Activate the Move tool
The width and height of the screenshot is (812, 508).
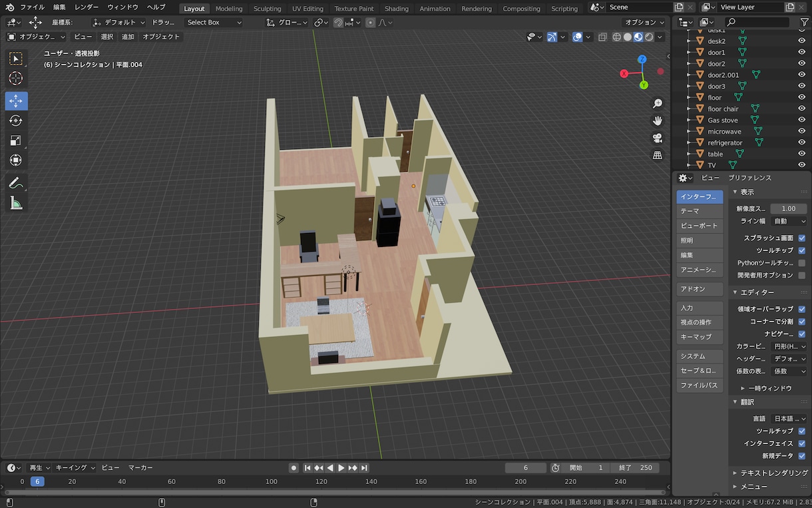(x=16, y=101)
